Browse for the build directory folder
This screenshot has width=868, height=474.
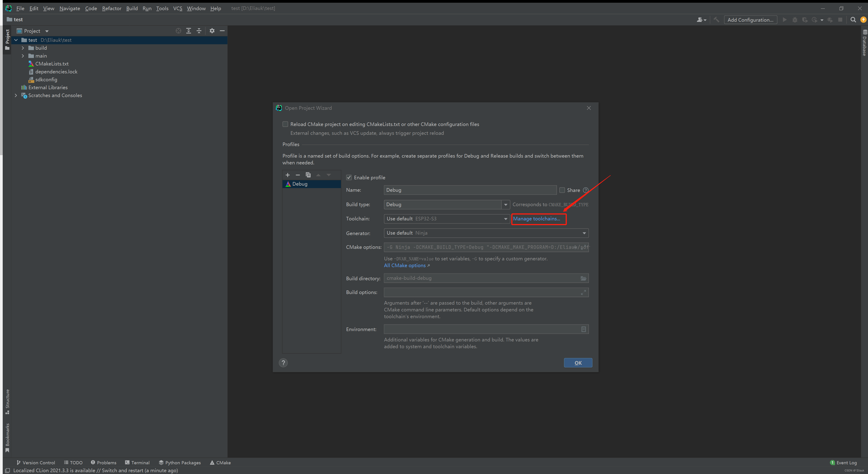coord(583,278)
